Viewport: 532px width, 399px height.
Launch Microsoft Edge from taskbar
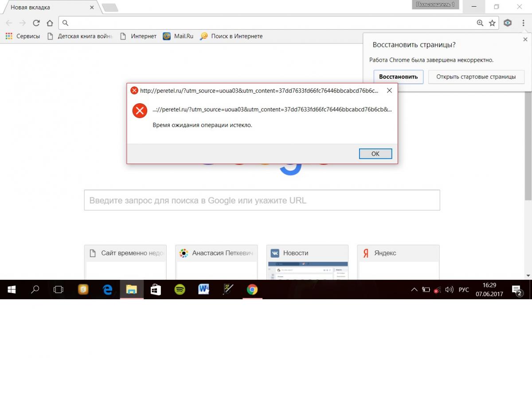tap(107, 289)
